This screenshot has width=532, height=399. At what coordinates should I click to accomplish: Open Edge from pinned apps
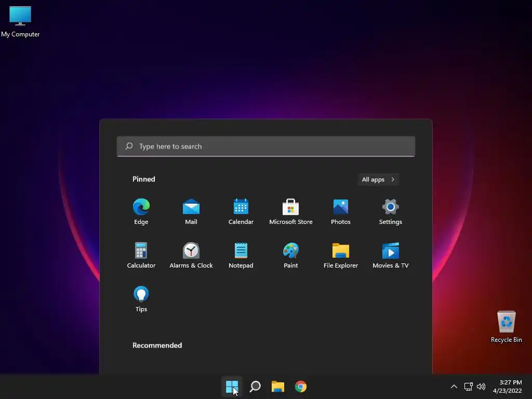[x=141, y=212]
